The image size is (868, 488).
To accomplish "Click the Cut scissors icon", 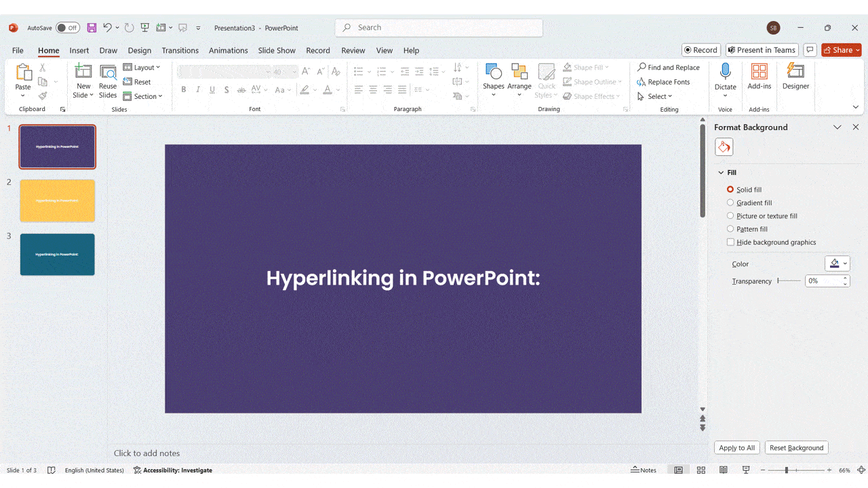I will [42, 67].
